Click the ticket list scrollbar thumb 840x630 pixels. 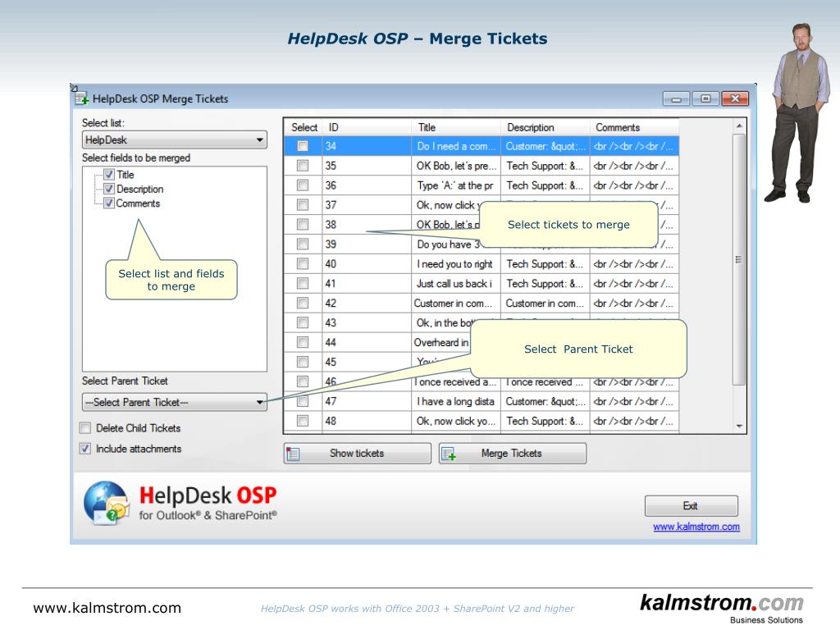pos(739,259)
